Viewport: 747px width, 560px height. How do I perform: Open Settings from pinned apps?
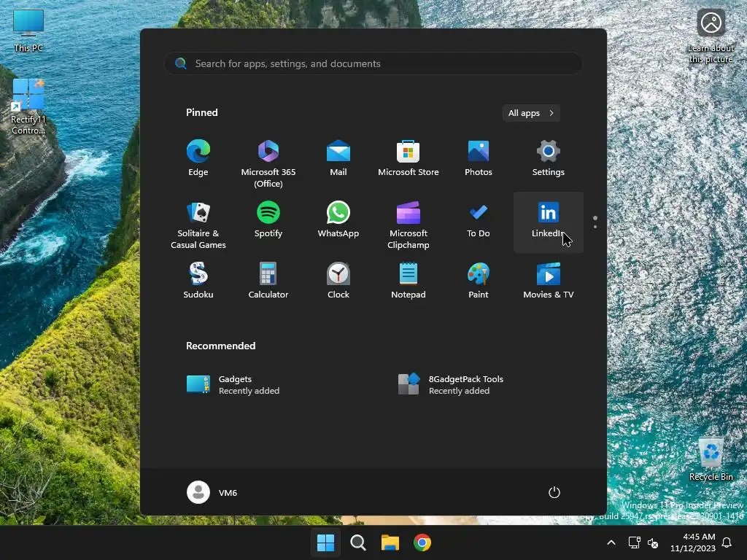point(549,158)
